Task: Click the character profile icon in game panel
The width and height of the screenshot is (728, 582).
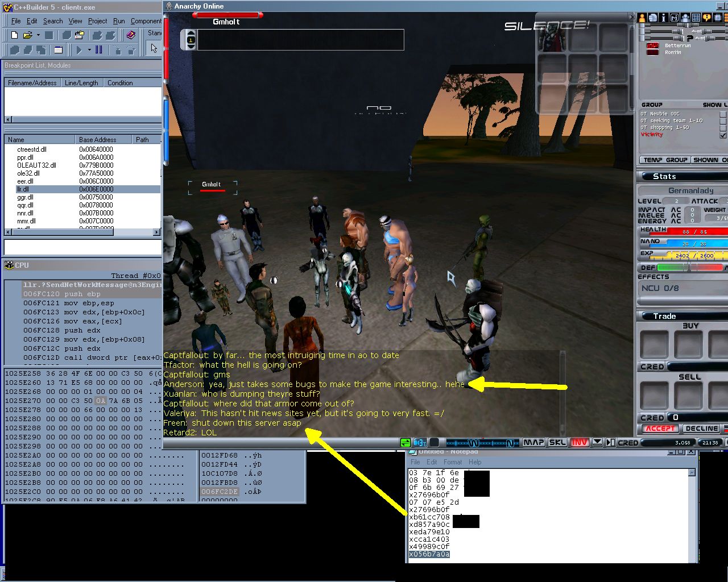Action: (642, 18)
